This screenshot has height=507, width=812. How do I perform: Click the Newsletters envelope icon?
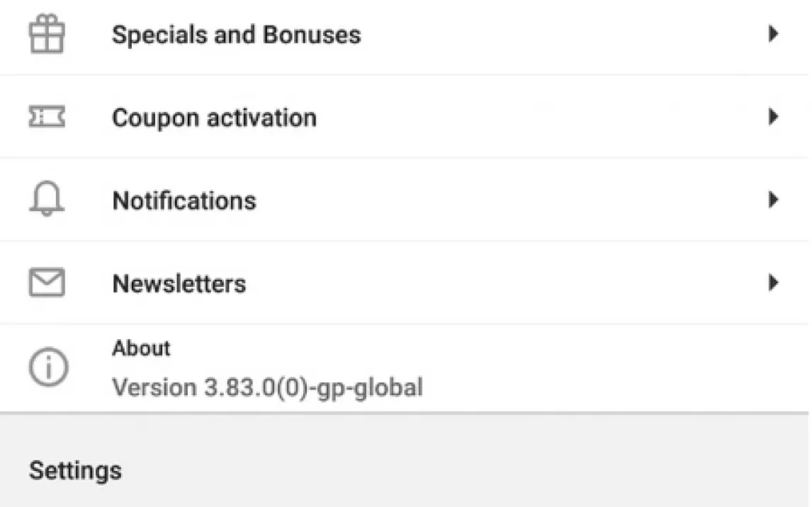pyautogui.click(x=47, y=283)
